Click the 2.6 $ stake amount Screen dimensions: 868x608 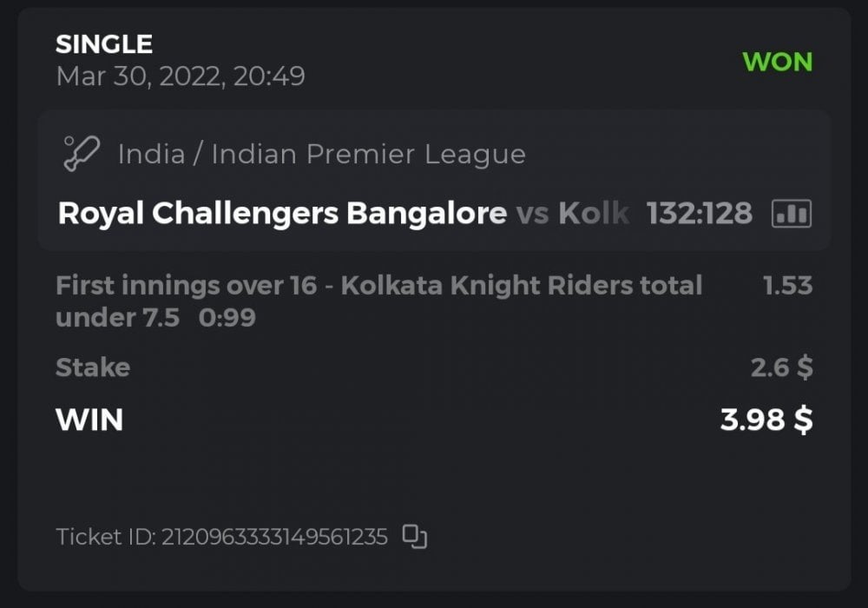coord(781,367)
